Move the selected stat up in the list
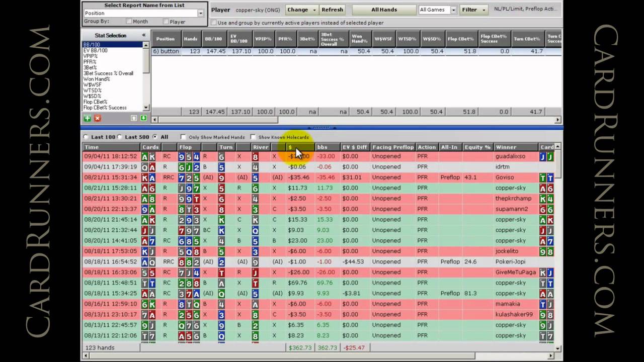644x362 pixels. tap(134, 118)
